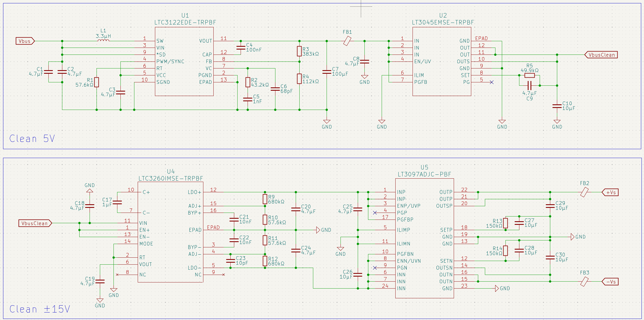
Task: Click the -Vs output label flag
Action: (x=610, y=282)
